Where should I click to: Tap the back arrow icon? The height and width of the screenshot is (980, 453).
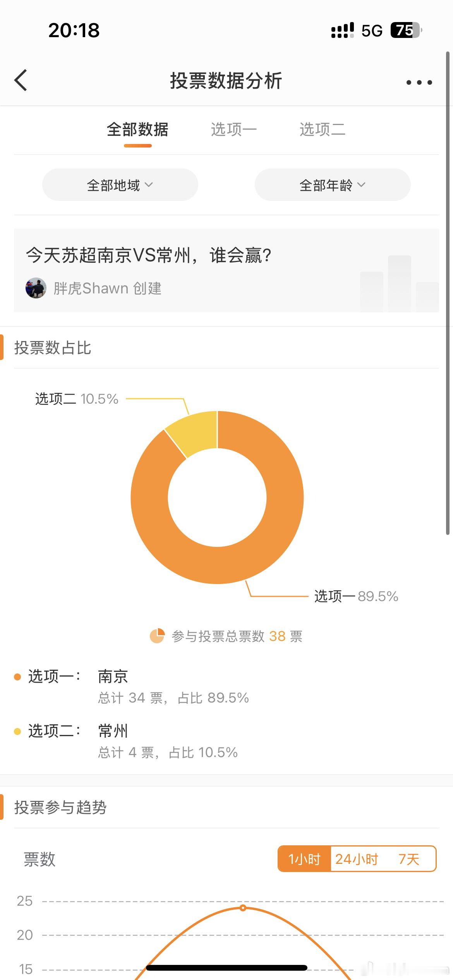coord(21,80)
